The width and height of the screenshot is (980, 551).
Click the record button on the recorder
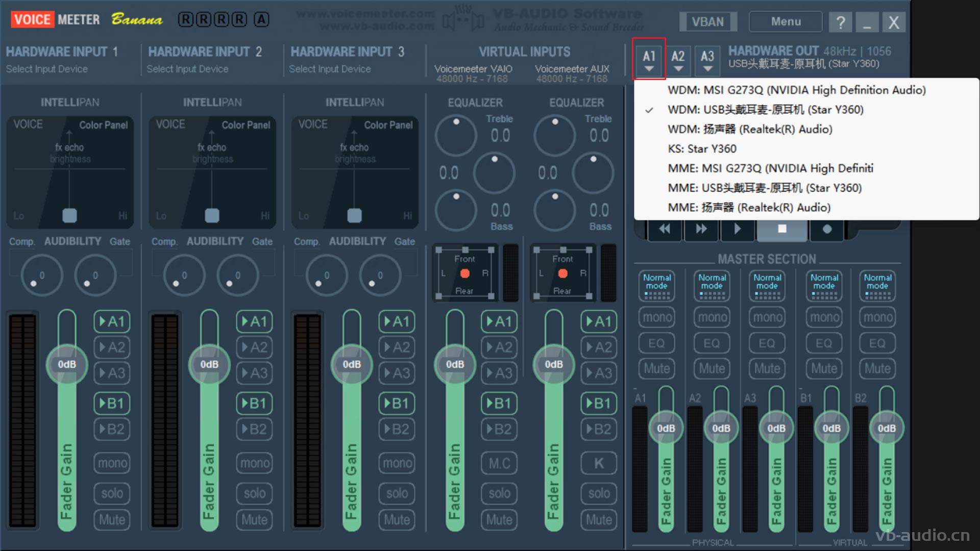coord(826,229)
